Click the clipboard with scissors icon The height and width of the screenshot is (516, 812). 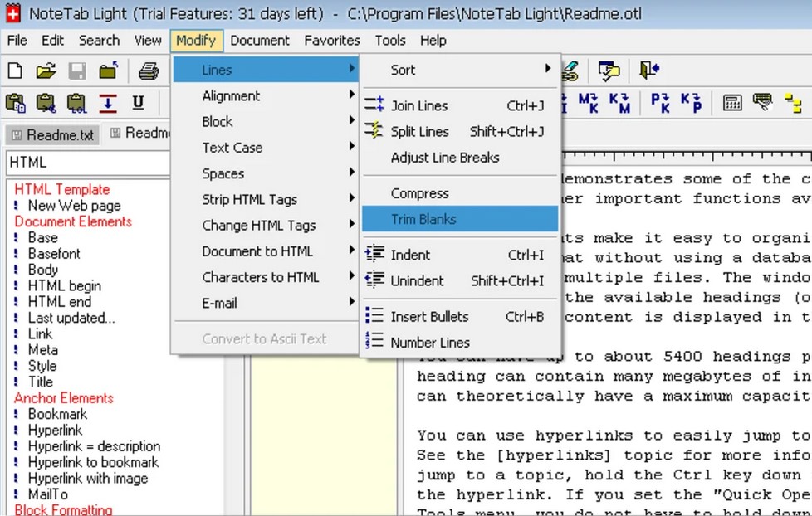tap(46, 103)
